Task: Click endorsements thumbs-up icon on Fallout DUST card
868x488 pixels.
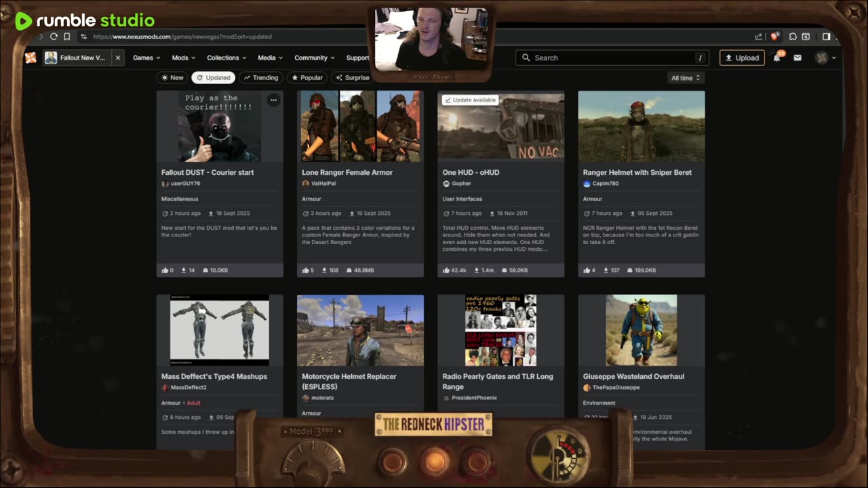Action: tap(165, 270)
